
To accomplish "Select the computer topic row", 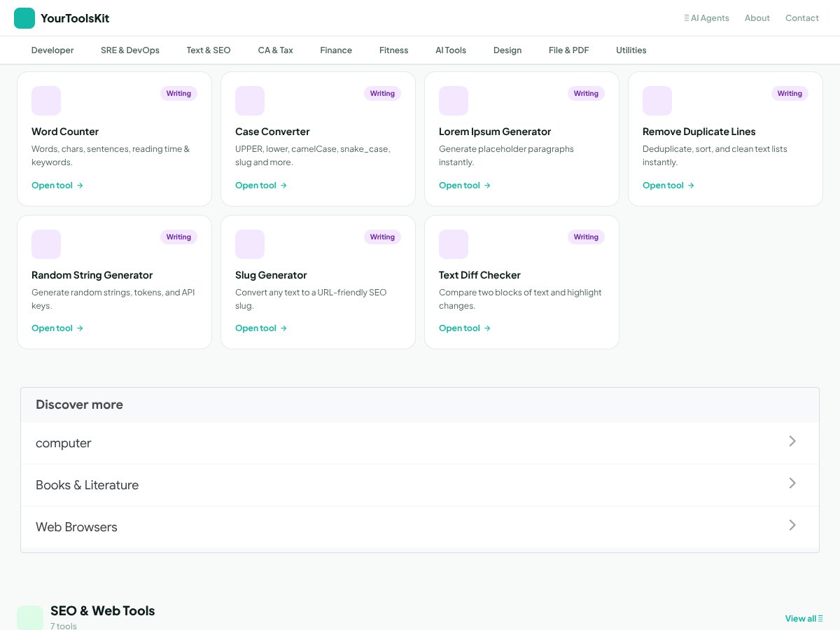I will pyautogui.click(x=420, y=442).
